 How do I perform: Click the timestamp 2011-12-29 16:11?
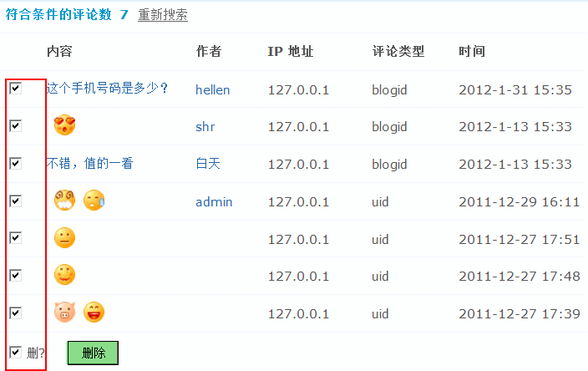[x=520, y=202]
